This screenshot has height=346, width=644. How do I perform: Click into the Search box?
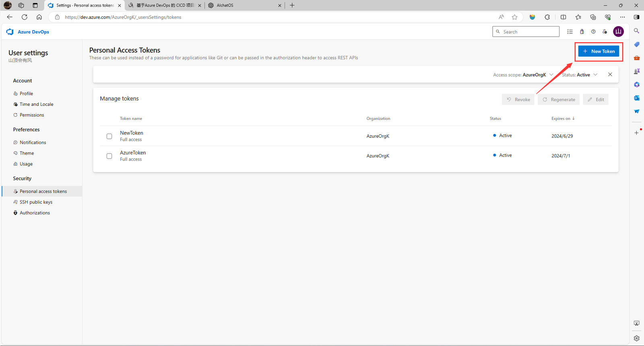[526, 32]
